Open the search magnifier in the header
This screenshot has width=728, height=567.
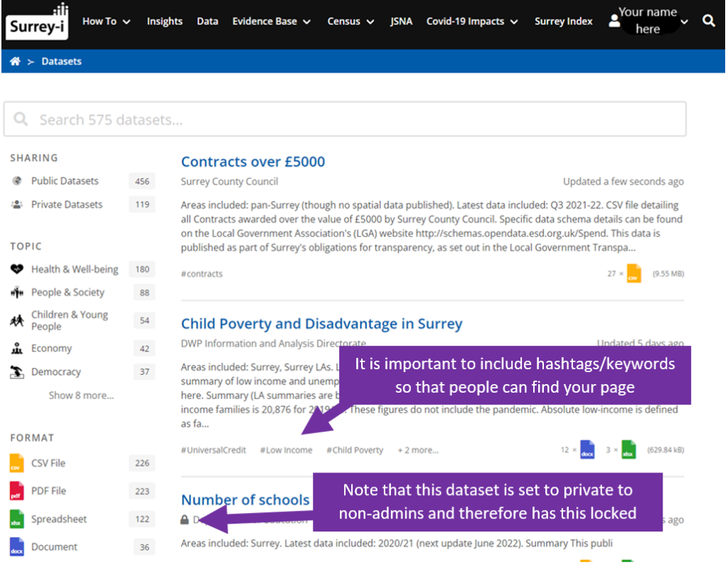tap(709, 21)
